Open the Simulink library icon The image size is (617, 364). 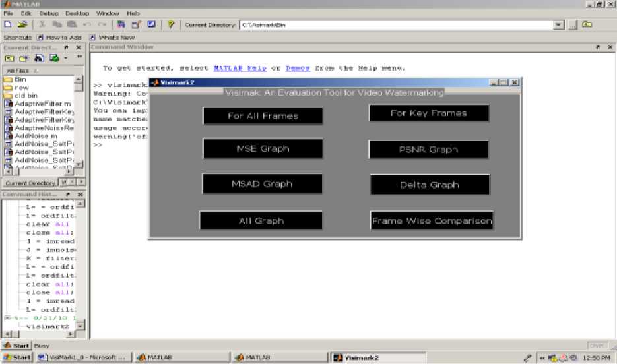pyautogui.click(x=121, y=24)
